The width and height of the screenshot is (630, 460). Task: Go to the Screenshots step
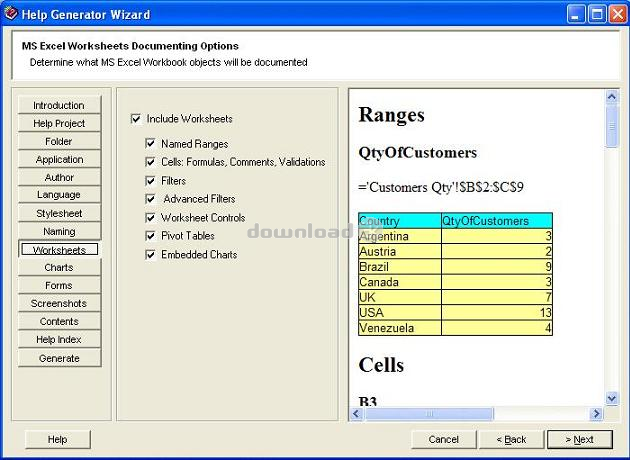tap(59, 303)
